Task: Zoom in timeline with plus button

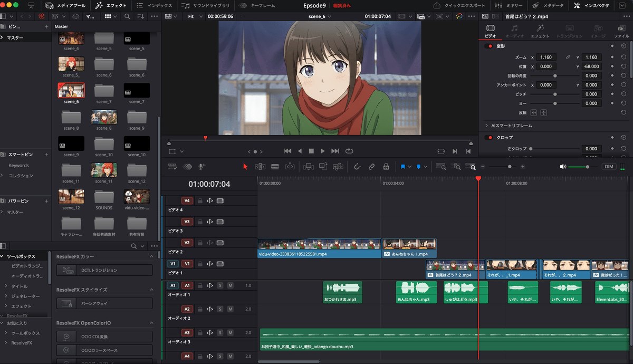Action: (523, 167)
